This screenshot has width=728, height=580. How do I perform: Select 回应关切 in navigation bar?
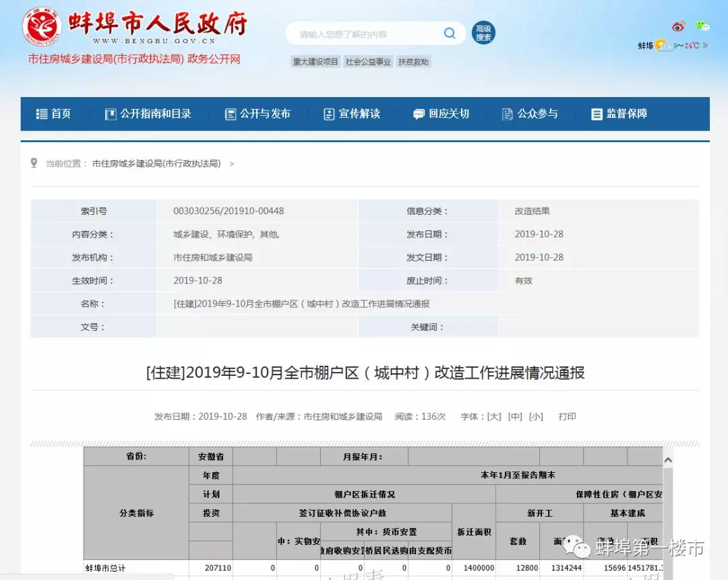pyautogui.click(x=441, y=114)
